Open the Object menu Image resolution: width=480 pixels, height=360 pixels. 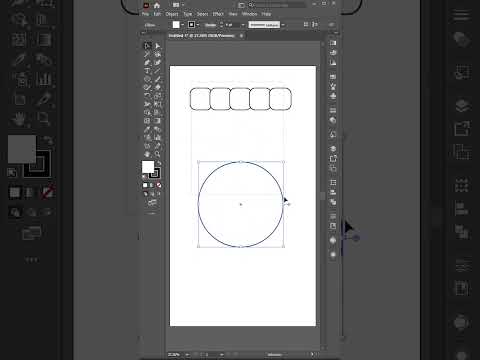pyautogui.click(x=172, y=14)
